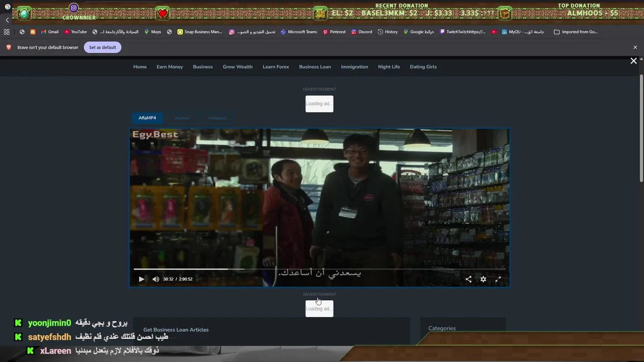The width and height of the screenshot is (644, 362).
Task: Click the back arrow at the browser's left edge
Action: tap(7, 20)
